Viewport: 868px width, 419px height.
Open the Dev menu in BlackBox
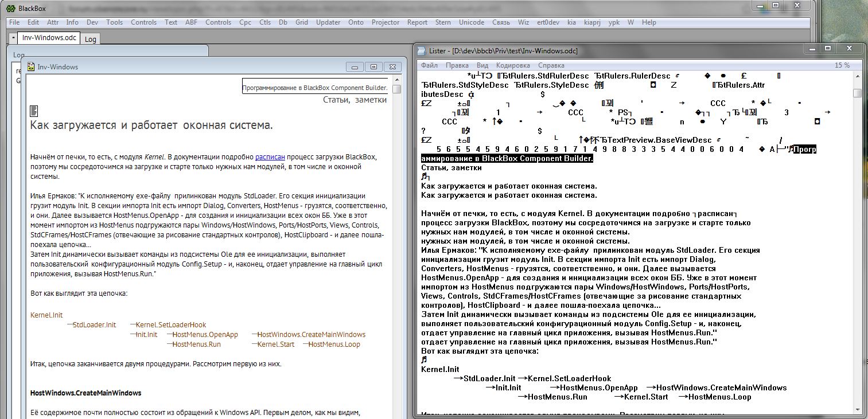pyautogui.click(x=92, y=22)
